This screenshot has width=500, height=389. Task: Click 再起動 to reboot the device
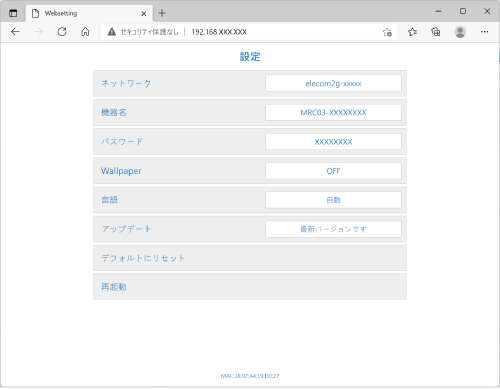coord(250,287)
